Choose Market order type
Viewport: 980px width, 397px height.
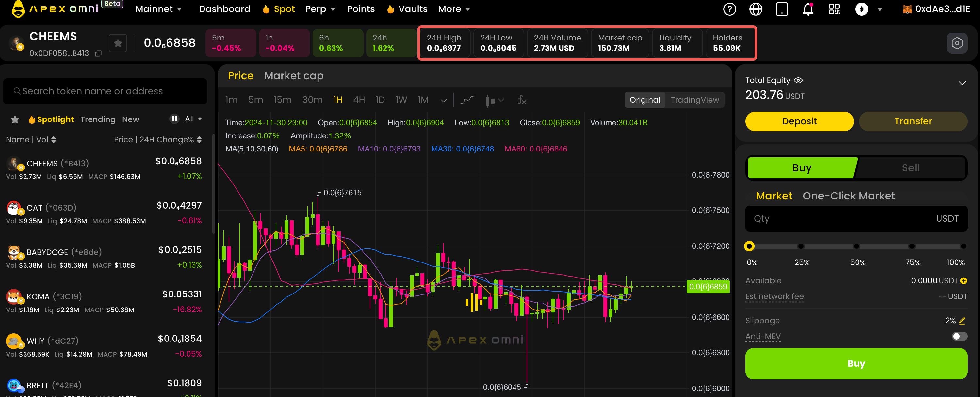(x=774, y=196)
